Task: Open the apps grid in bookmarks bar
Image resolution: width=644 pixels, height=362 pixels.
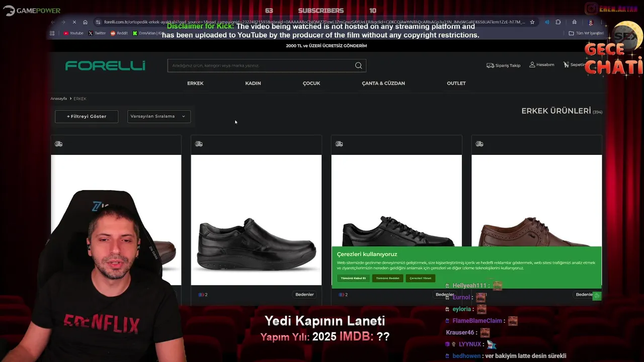Action: (x=52, y=33)
